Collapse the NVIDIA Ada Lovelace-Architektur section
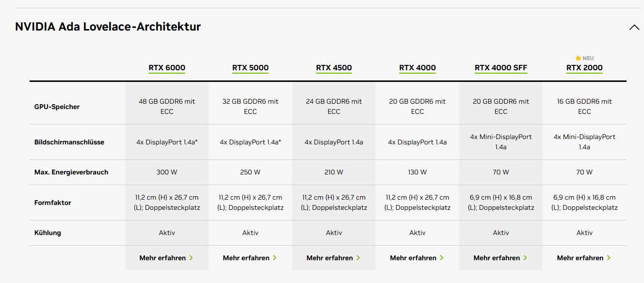 click(634, 28)
